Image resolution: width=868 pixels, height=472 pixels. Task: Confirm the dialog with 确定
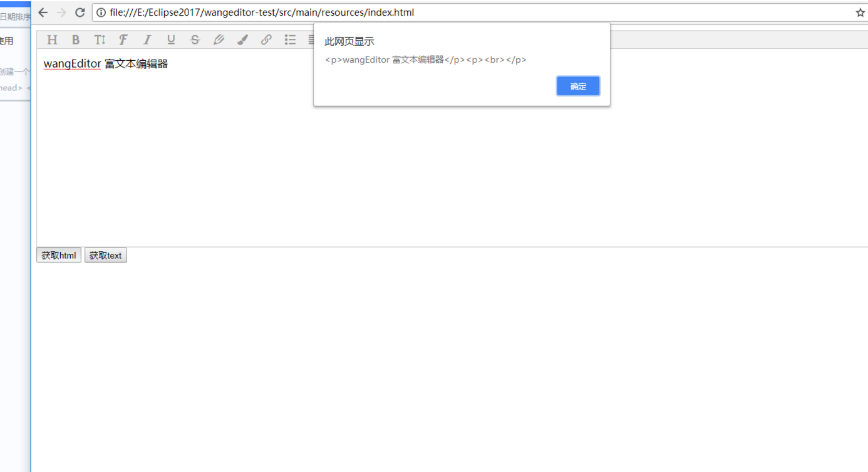(577, 86)
